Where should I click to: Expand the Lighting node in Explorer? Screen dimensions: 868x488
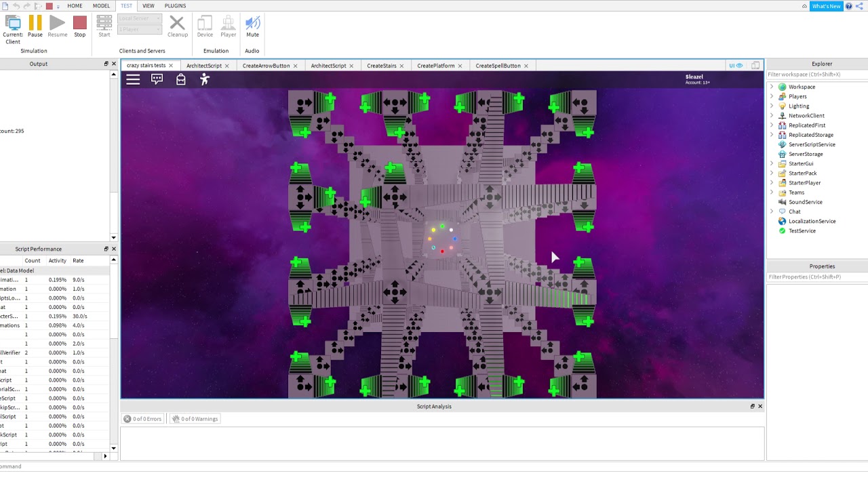[772, 106]
